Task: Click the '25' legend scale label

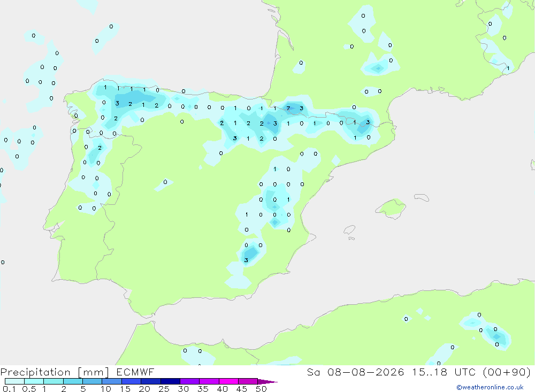Action: click(x=164, y=389)
